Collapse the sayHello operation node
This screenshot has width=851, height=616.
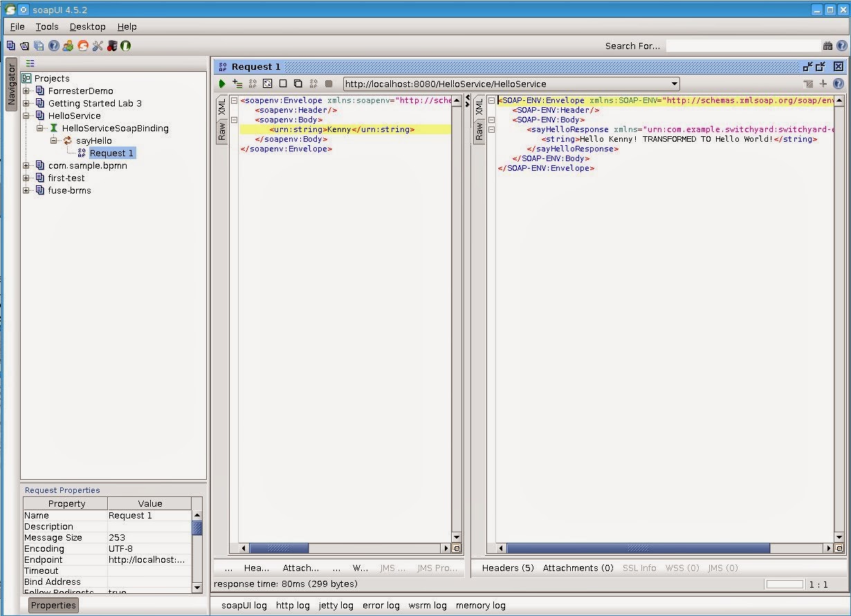point(53,140)
